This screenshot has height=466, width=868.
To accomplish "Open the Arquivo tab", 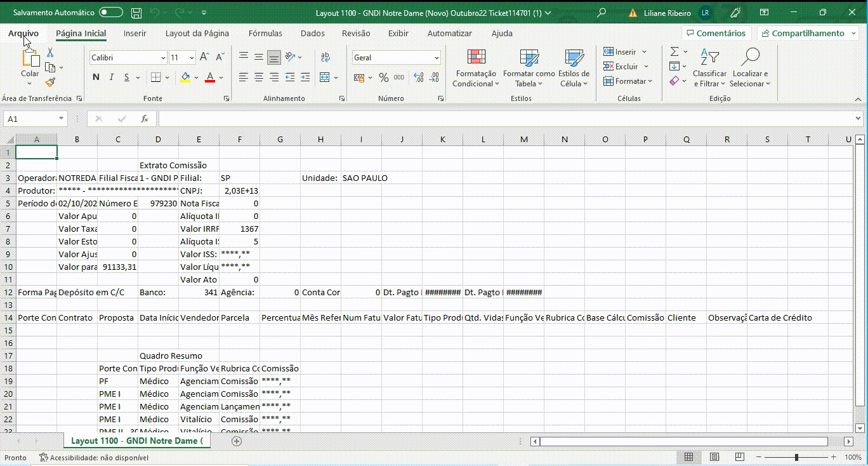I will click(23, 33).
